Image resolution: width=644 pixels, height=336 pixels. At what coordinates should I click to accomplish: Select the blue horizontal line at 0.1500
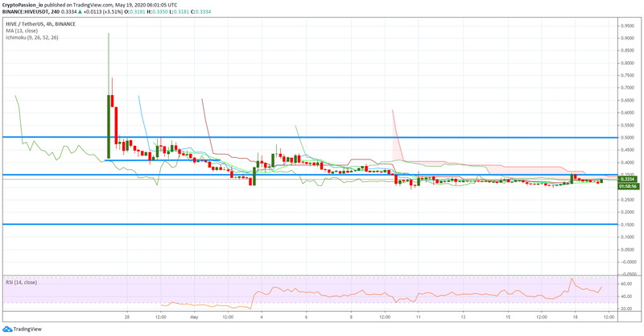310,224
